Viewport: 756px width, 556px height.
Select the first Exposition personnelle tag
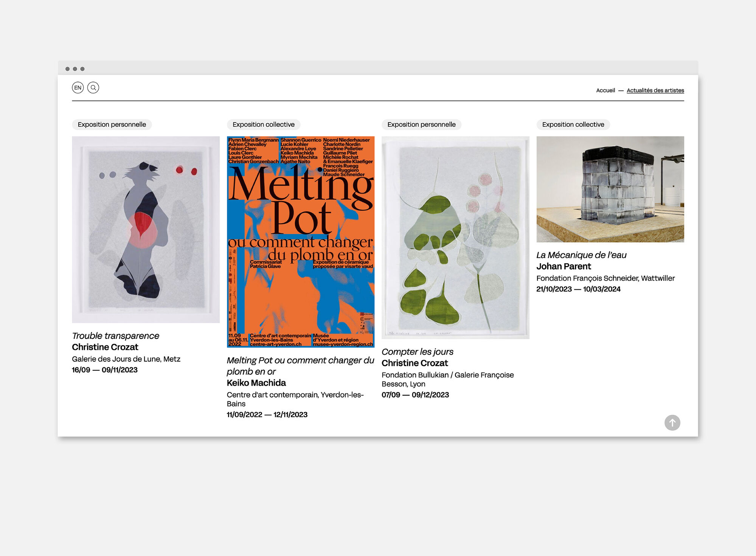pyautogui.click(x=112, y=124)
